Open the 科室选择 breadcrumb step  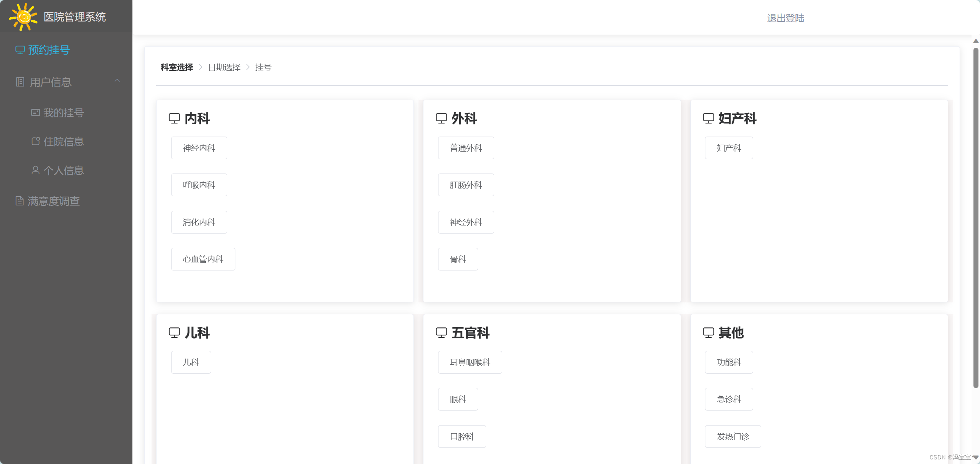point(176,67)
